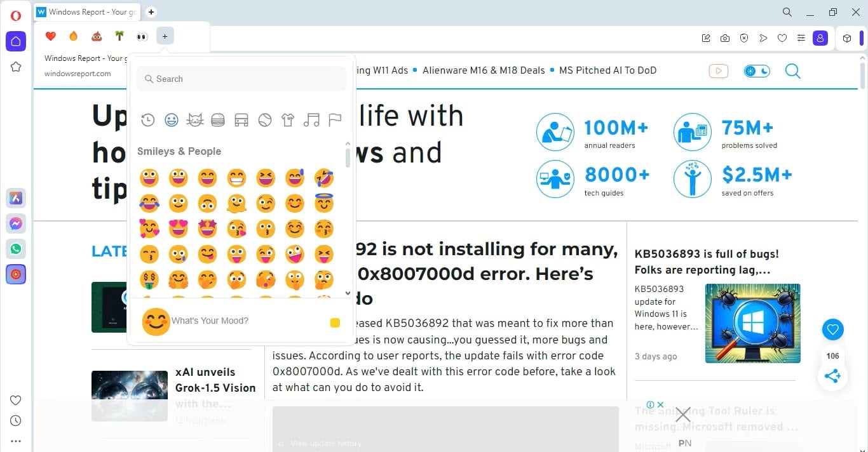Pick the eyes tab emoji

(x=142, y=37)
